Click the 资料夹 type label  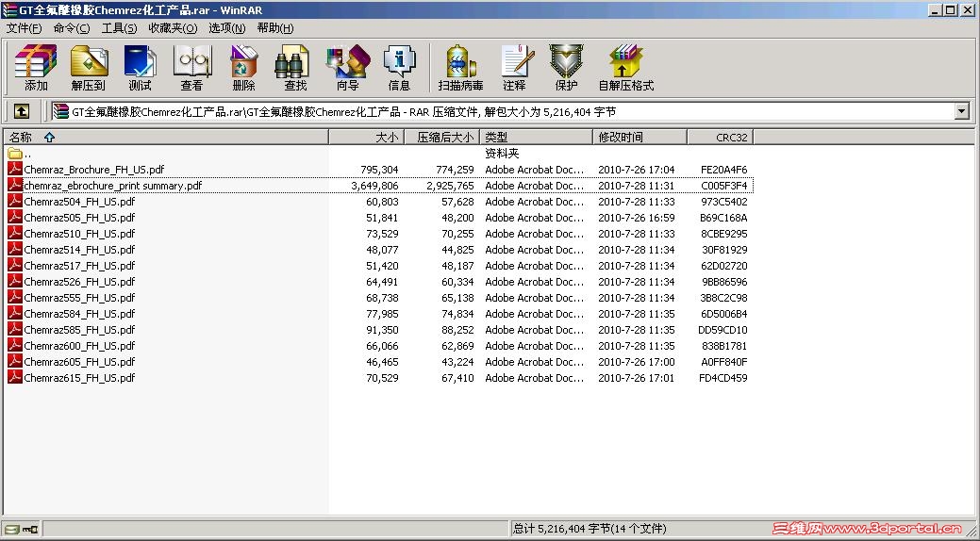(502, 153)
